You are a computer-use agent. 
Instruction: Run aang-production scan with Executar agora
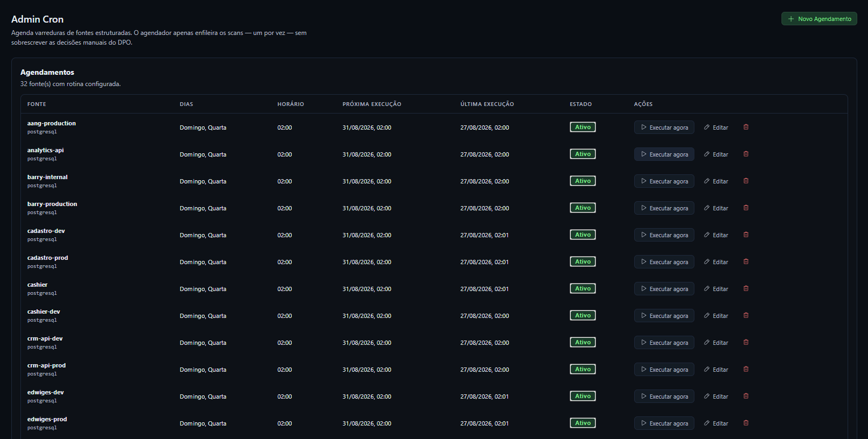pos(664,128)
